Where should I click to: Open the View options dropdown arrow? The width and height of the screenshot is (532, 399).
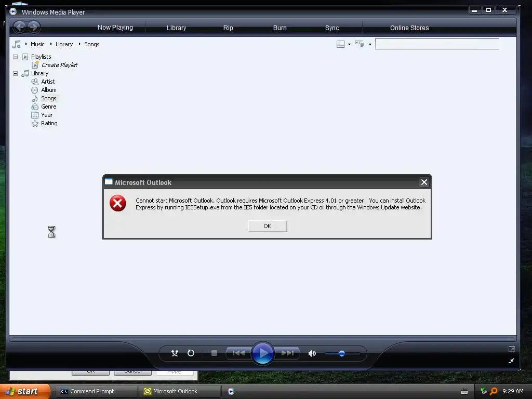click(370, 45)
